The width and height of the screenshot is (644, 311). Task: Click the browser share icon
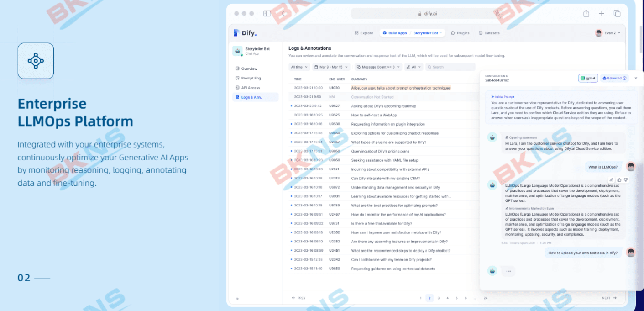[586, 13]
